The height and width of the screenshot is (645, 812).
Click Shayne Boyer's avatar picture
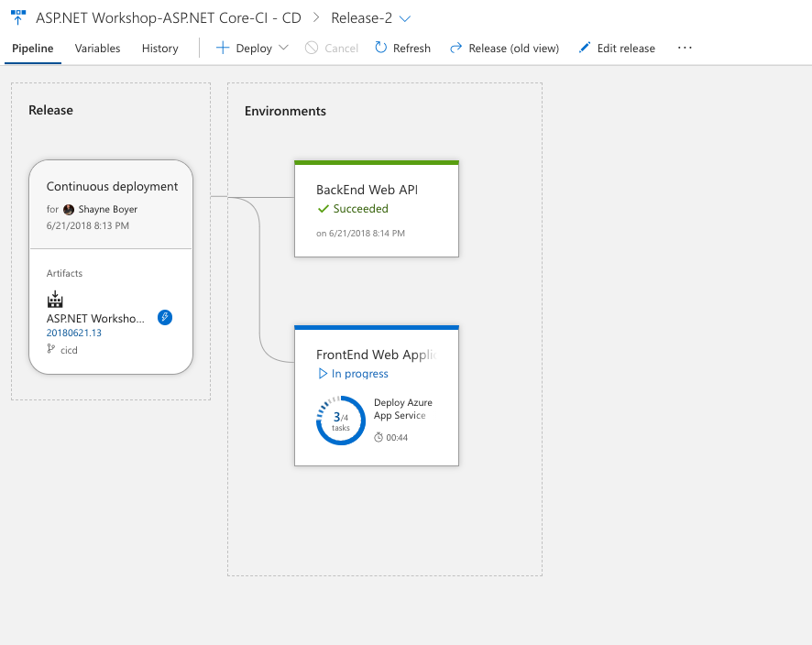click(69, 209)
